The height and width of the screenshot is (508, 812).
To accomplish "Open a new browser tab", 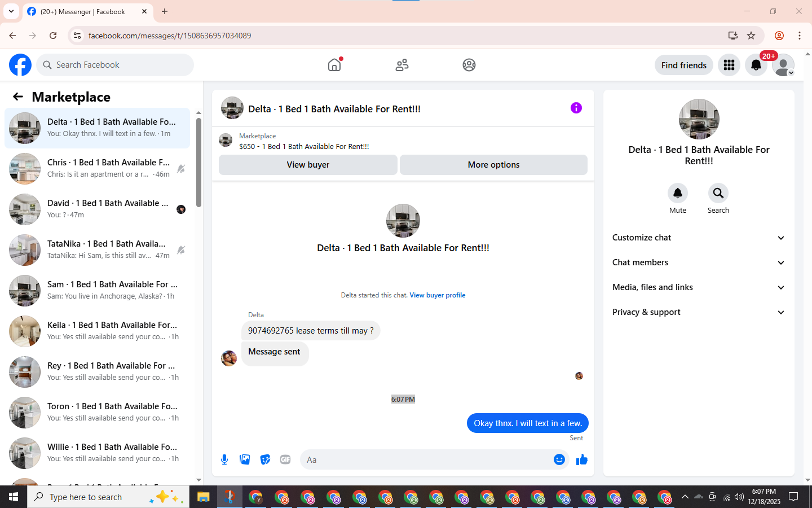I will (165, 11).
